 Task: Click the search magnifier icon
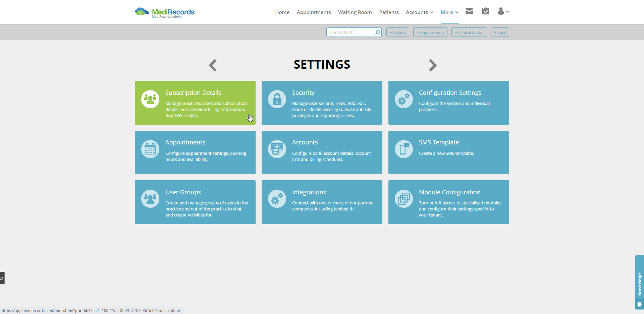point(378,32)
